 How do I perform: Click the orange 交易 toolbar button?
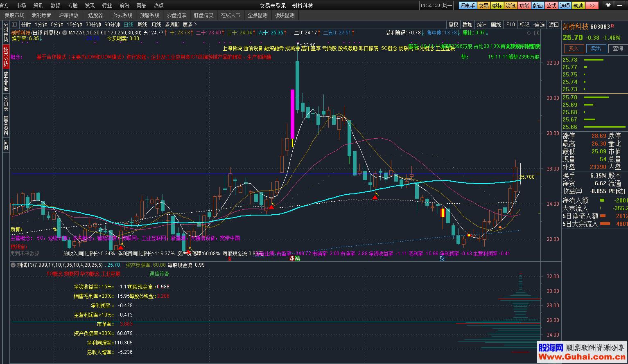[x=484, y=6]
